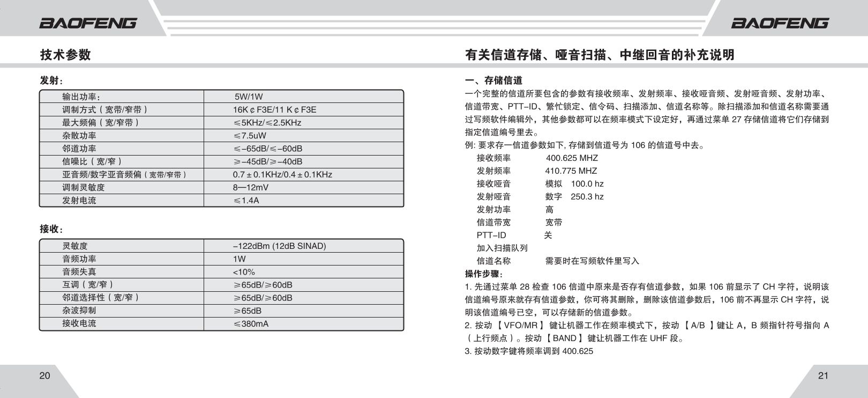Click the ≤380mA receive current value
This screenshot has width=868, height=398.
click(251, 324)
